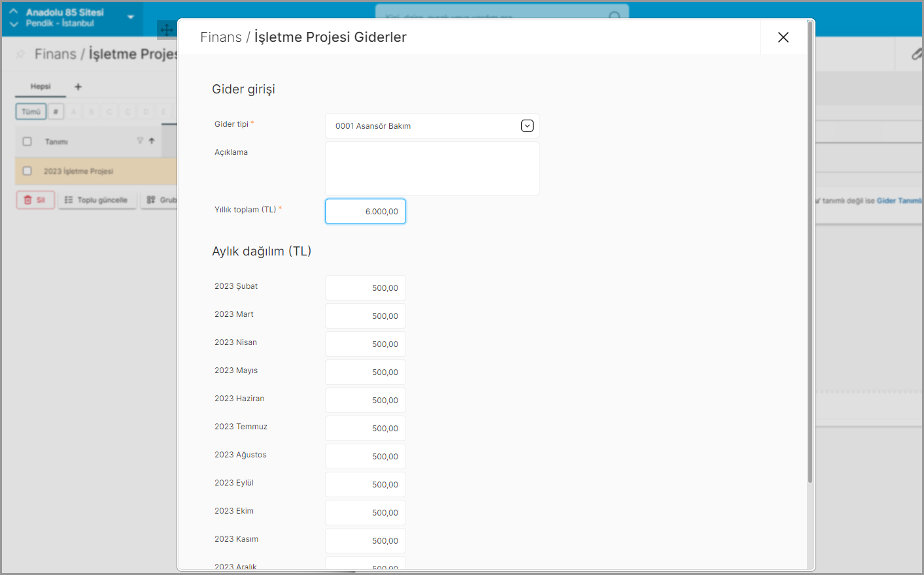The height and width of the screenshot is (575, 924).
Task: Click the 2023 Kasım amount field
Action: click(x=366, y=540)
